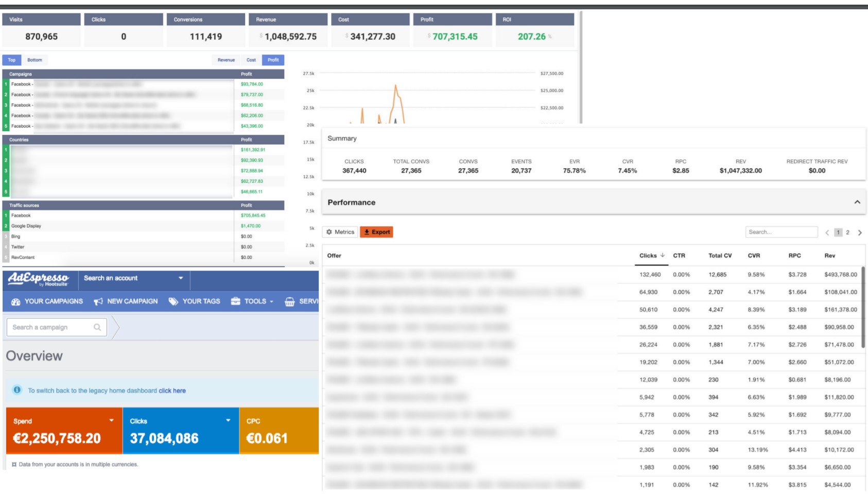Image resolution: width=868 pixels, height=499 pixels.
Task: Open the Spend tile dropdown arrow
Action: (111, 420)
